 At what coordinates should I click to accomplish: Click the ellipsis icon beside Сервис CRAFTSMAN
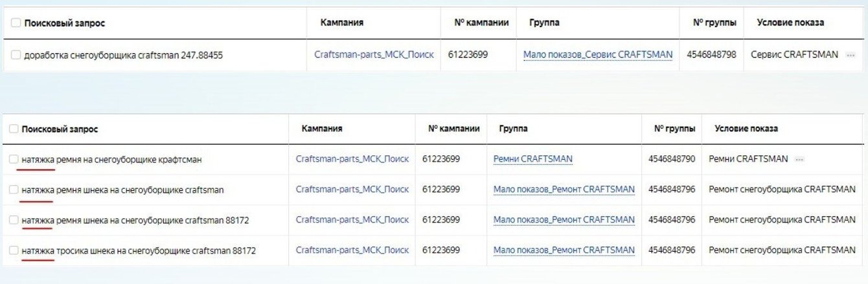coord(851,55)
